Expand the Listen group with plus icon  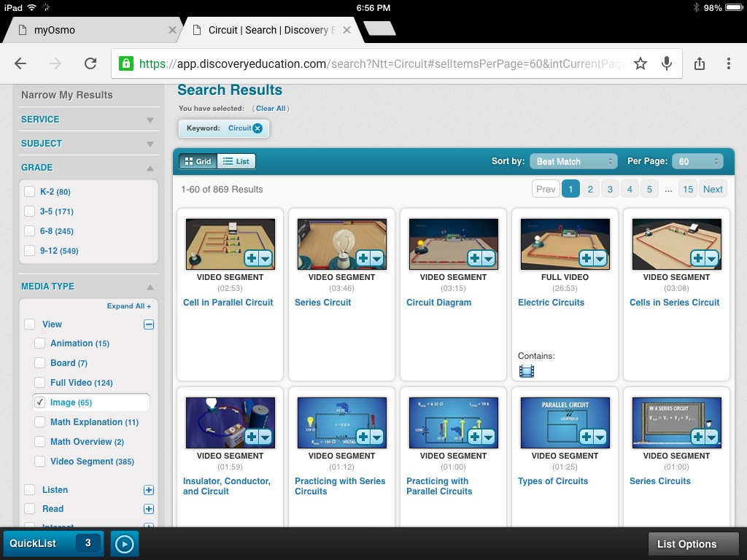[x=149, y=490]
